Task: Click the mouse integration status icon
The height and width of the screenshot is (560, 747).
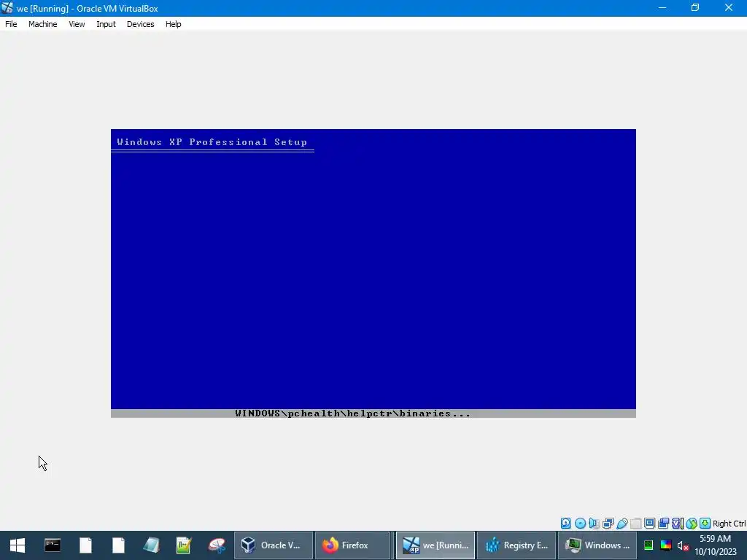Action: point(692,524)
